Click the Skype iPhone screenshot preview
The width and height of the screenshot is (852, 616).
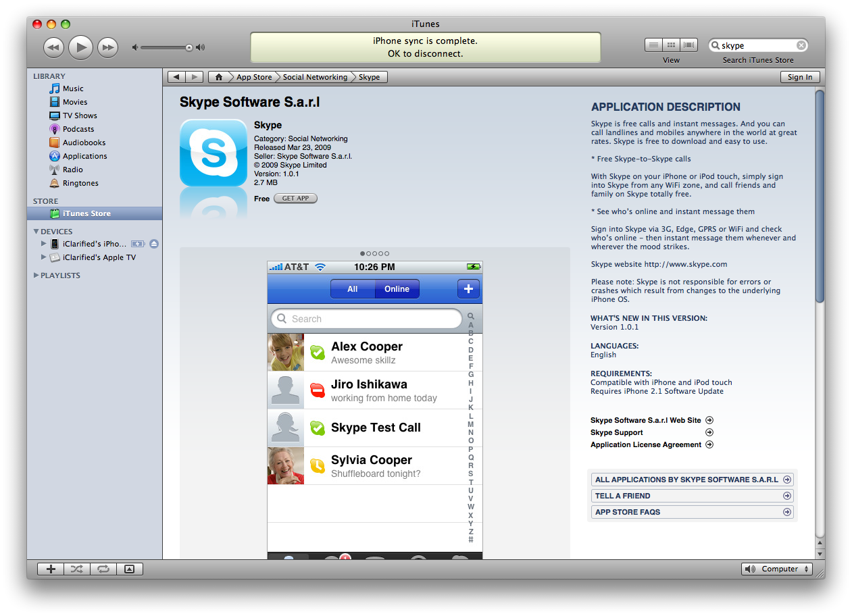pos(375,410)
